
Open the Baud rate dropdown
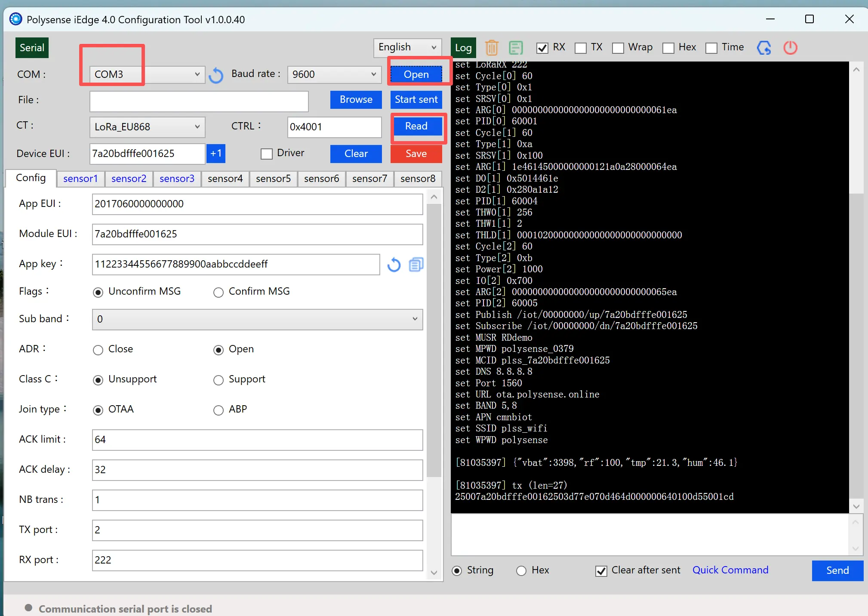334,74
